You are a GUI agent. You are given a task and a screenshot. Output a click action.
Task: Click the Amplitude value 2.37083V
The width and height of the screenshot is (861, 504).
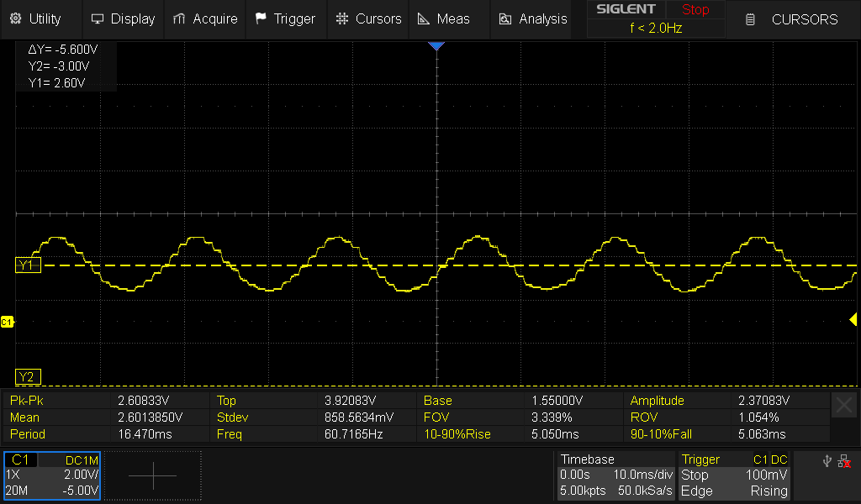tap(763, 401)
